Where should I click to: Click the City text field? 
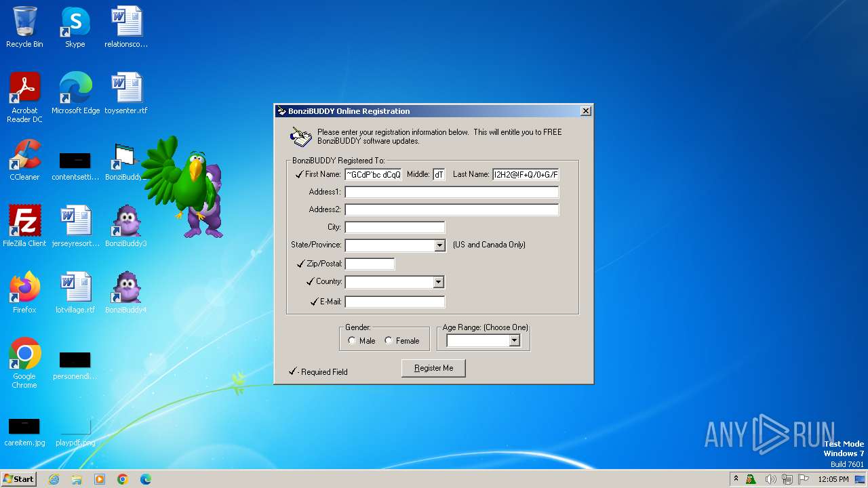395,227
